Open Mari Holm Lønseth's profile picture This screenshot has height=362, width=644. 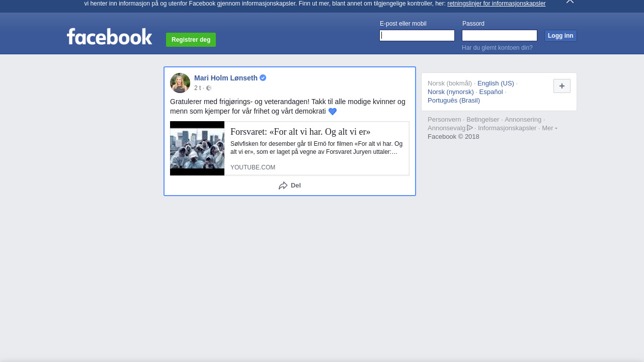pyautogui.click(x=180, y=83)
